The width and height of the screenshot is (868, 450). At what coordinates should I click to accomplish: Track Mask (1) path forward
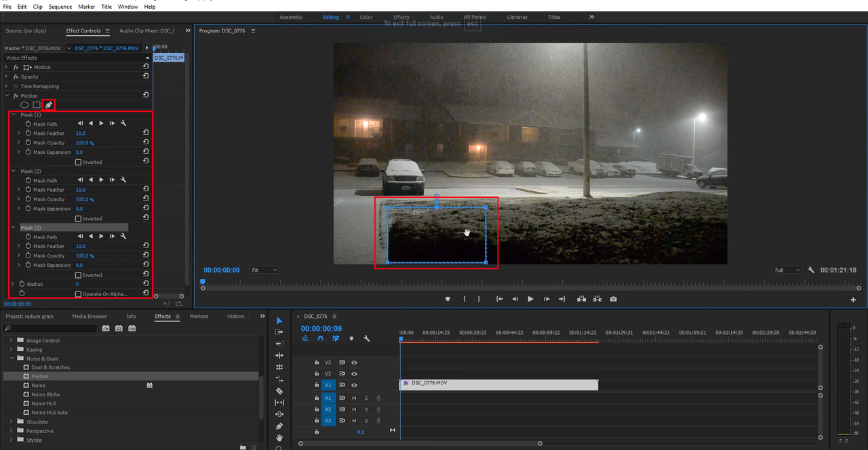tap(102, 124)
